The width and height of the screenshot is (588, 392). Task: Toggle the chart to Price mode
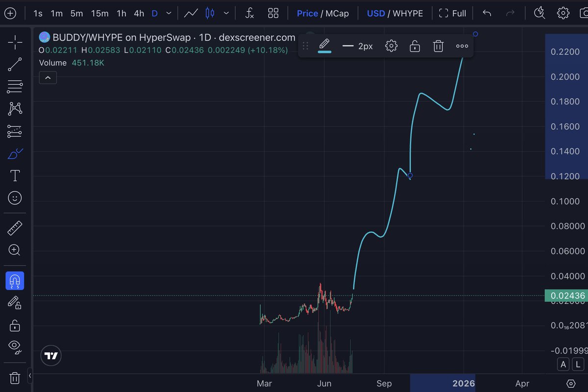click(x=307, y=13)
